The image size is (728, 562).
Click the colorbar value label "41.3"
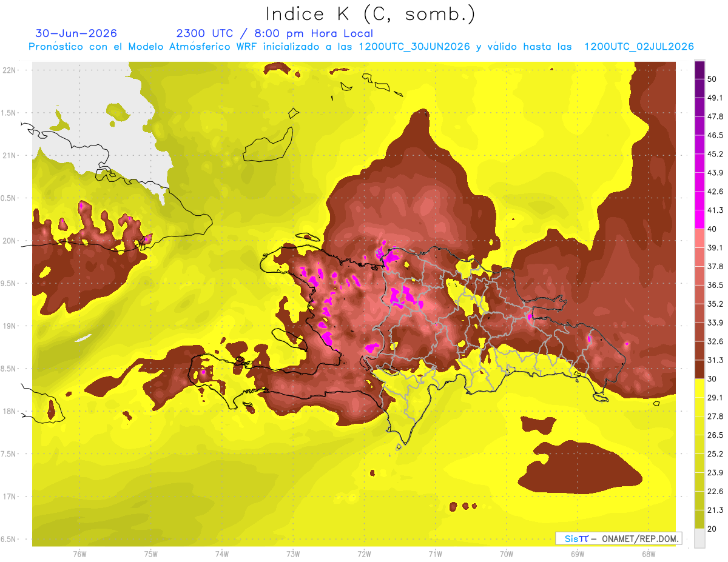[x=715, y=210]
